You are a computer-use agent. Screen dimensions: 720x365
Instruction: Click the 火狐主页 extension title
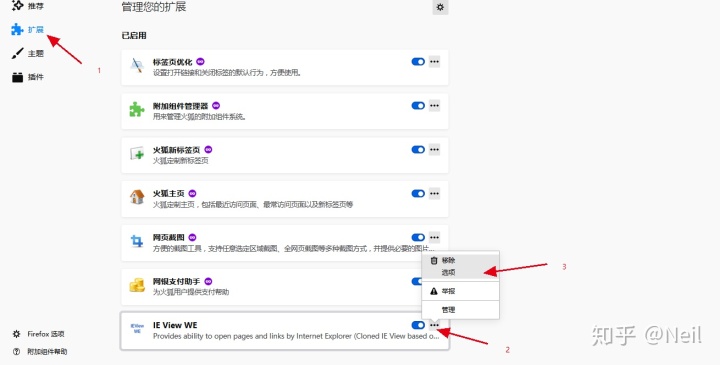point(169,194)
